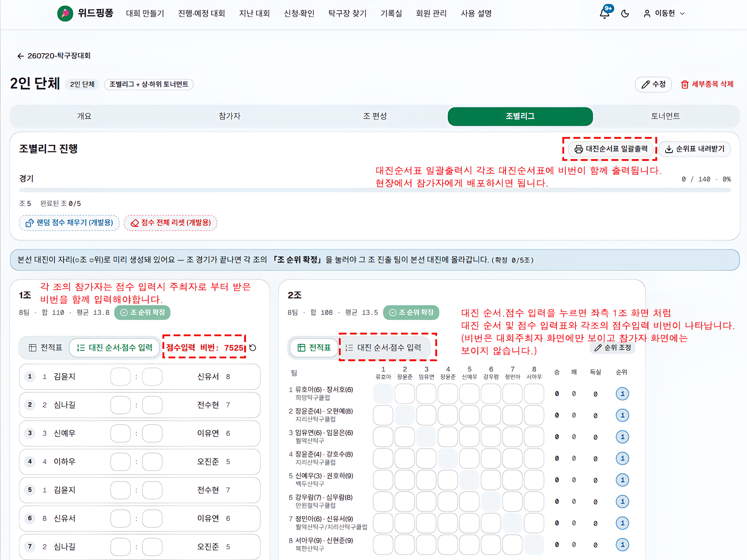The height and width of the screenshot is (560, 747).
Task: Click rank badge for 임유연·임윤은 team
Action: (x=622, y=437)
